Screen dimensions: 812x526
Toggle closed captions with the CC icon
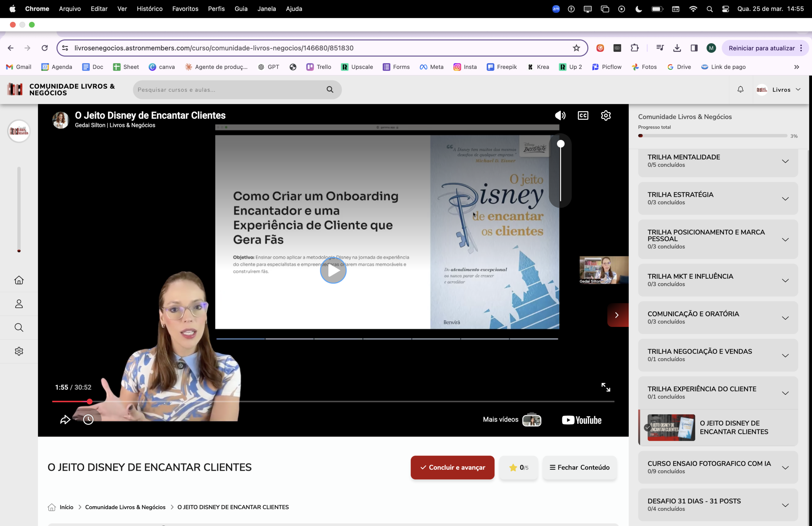(x=583, y=116)
